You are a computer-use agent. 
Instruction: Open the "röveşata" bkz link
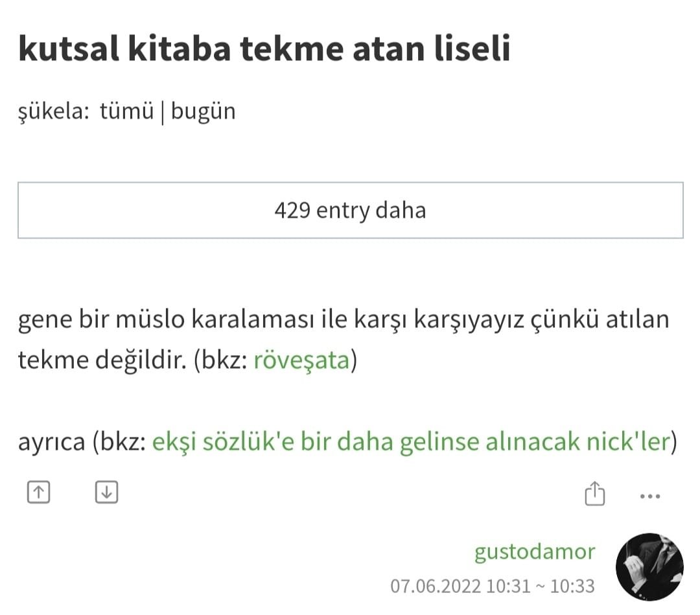301,360
